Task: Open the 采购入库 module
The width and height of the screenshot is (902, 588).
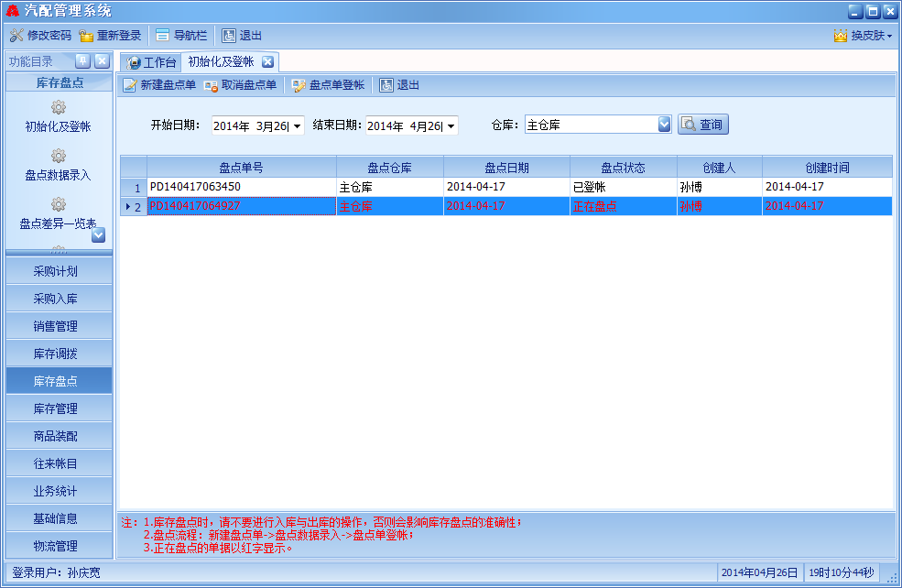Action: point(56,299)
